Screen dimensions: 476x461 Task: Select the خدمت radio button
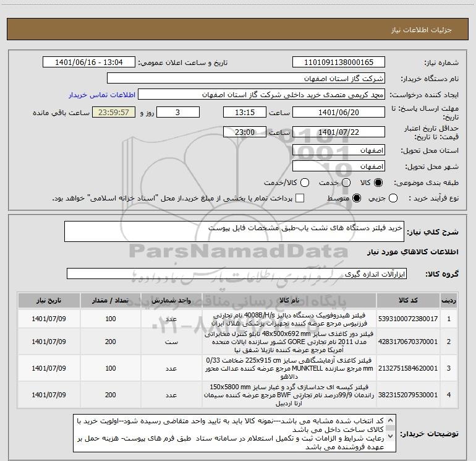[346, 183]
